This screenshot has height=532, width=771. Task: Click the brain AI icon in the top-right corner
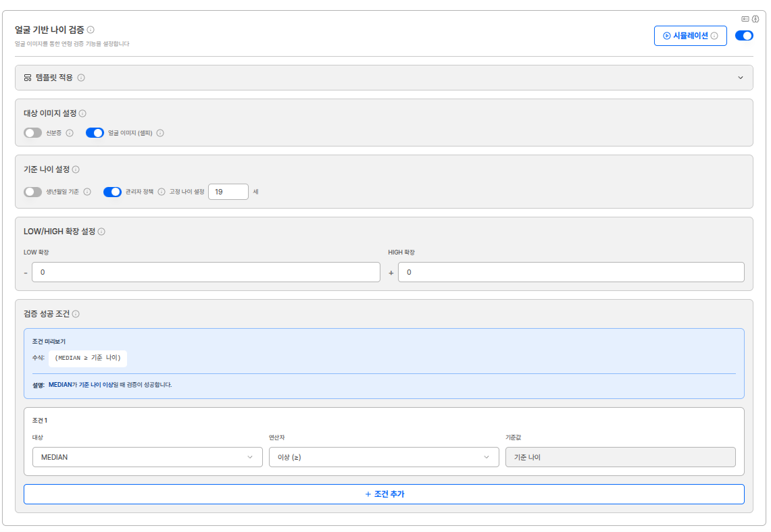755,19
